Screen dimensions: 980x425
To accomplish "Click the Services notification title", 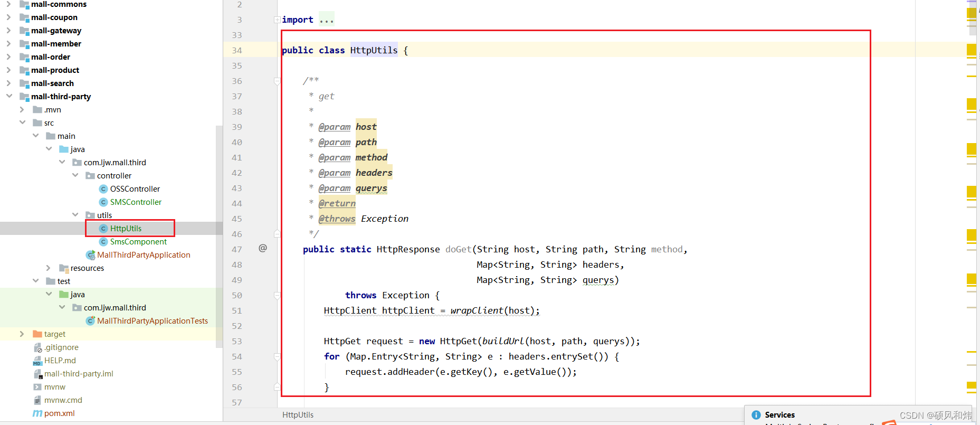I will pyautogui.click(x=779, y=415).
